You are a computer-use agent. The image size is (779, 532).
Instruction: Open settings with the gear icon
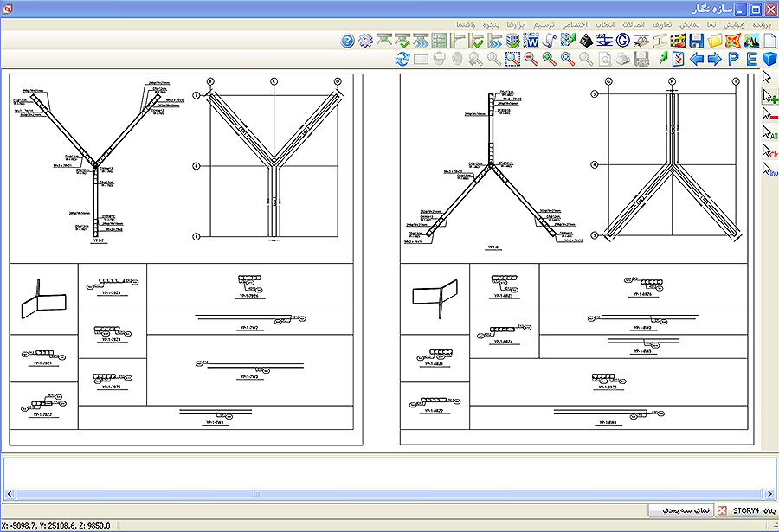click(x=365, y=41)
